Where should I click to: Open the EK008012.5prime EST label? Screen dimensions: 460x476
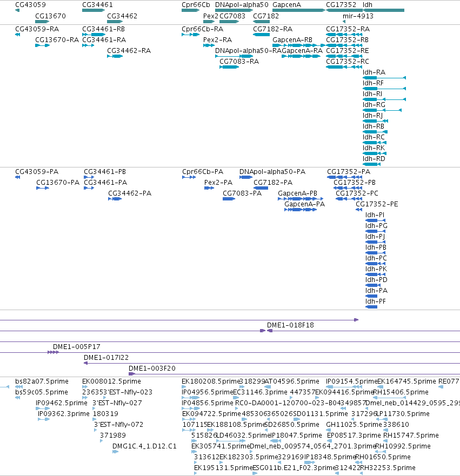[111, 381]
